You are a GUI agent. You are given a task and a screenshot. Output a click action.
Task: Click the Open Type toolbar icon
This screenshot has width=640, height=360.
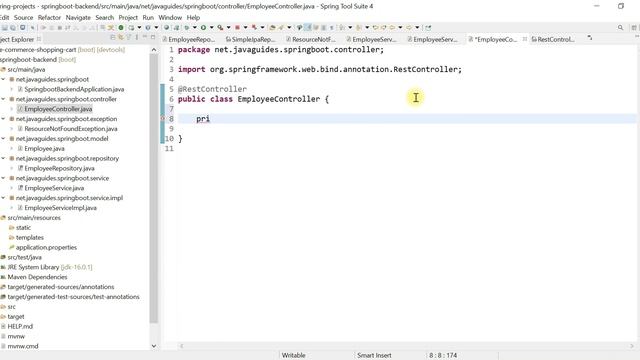272,27
